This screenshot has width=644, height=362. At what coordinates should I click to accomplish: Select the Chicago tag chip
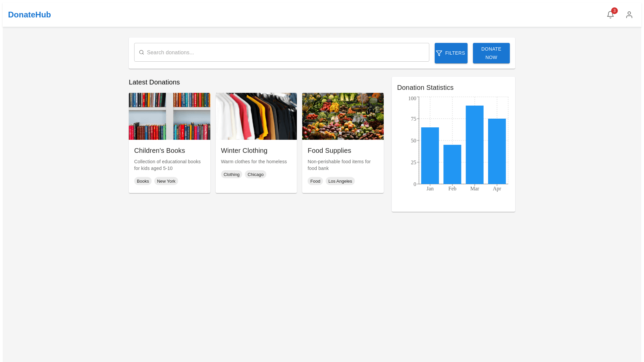255,174
